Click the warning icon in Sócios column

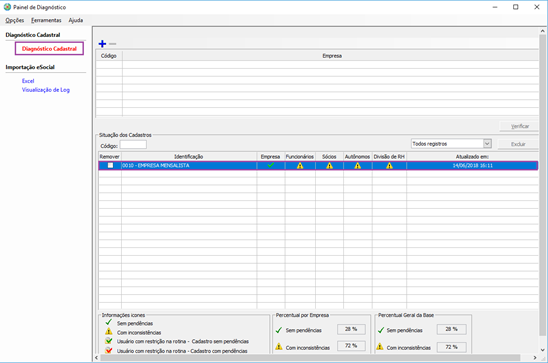click(x=329, y=166)
